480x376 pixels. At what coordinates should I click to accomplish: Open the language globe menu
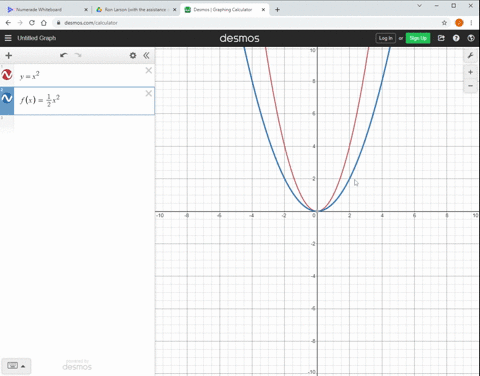click(x=471, y=38)
